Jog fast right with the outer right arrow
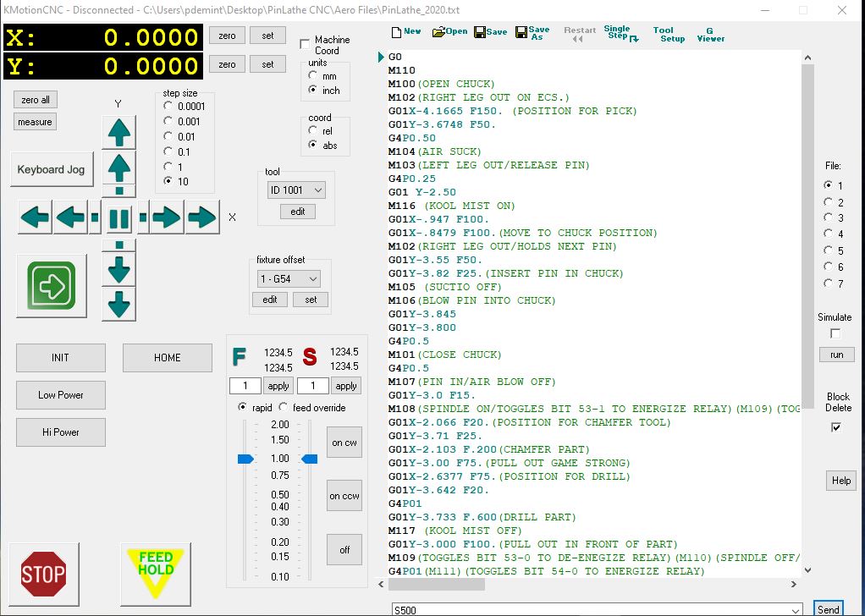This screenshot has height=616, width=865. tap(202, 217)
